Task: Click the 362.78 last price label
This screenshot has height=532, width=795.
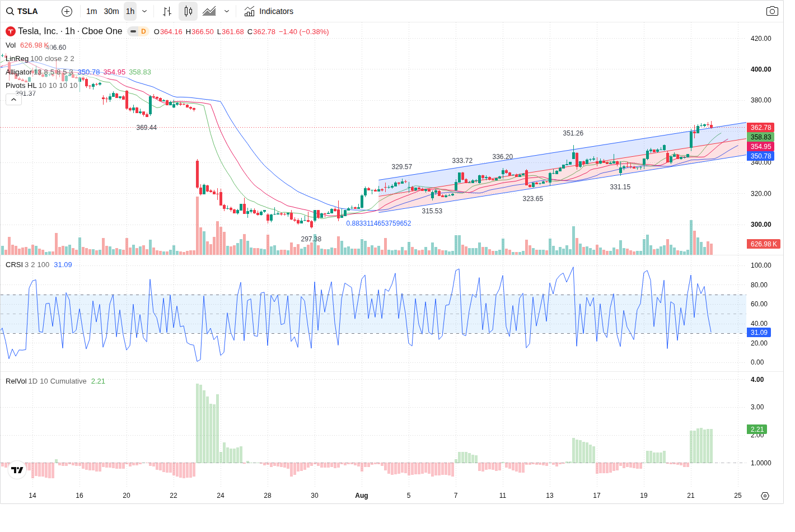Action: point(761,128)
